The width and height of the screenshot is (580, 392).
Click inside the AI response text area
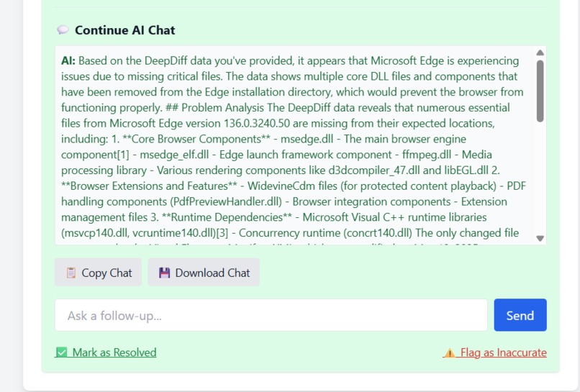(x=295, y=145)
